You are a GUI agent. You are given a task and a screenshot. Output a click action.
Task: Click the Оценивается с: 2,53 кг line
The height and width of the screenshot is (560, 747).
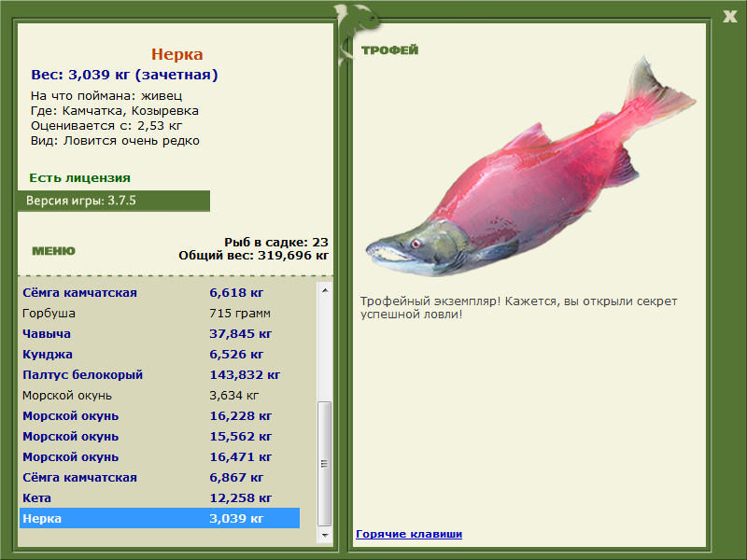click(106, 126)
